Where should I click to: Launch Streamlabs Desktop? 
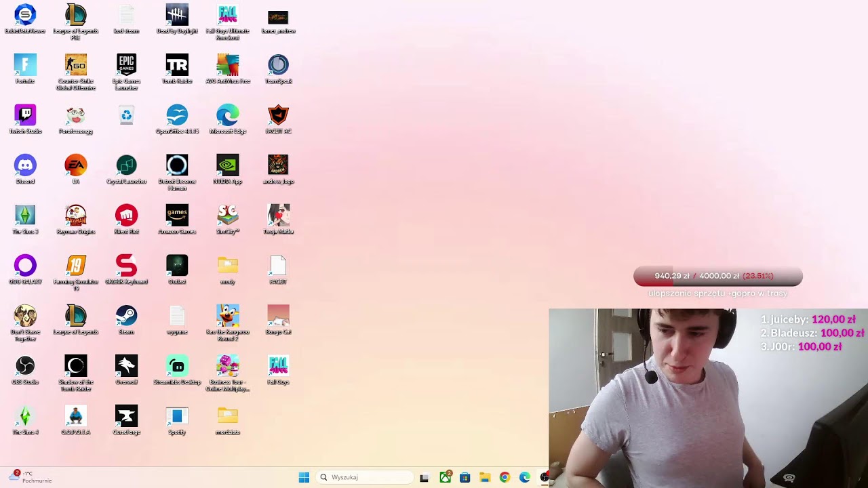coord(177,366)
